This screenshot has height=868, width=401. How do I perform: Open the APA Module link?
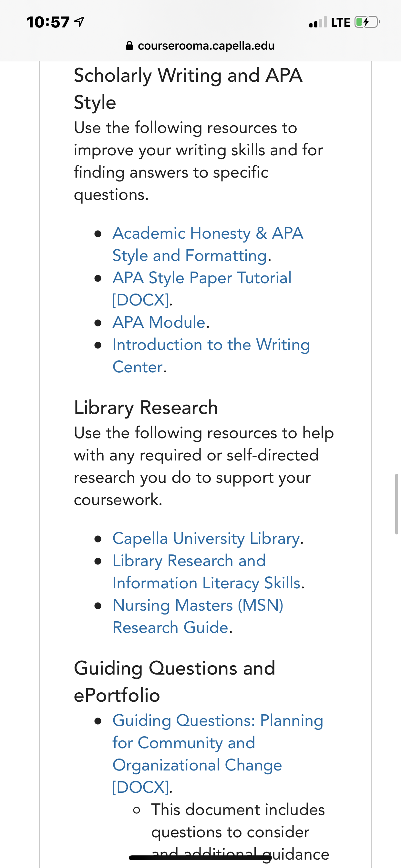point(159,322)
